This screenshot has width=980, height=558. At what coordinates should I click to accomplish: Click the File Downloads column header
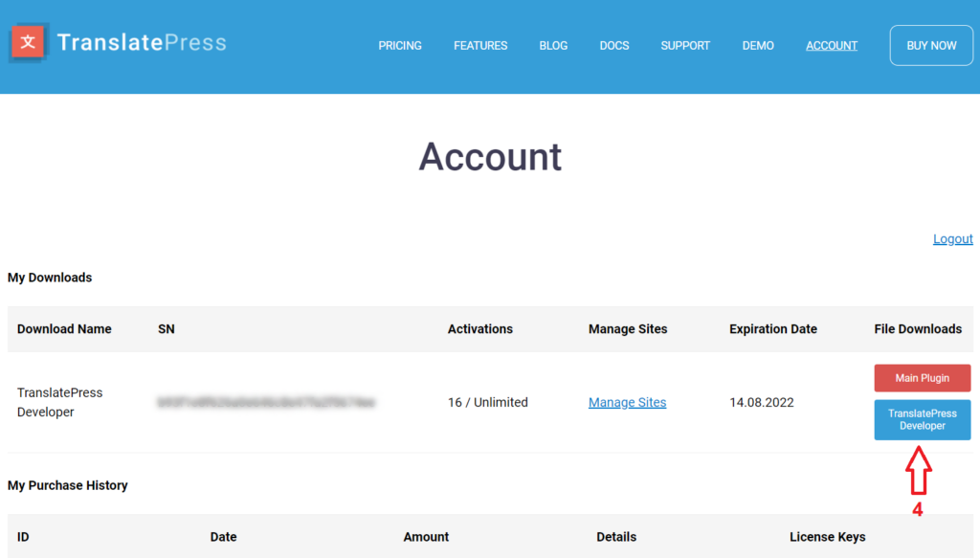[918, 329]
